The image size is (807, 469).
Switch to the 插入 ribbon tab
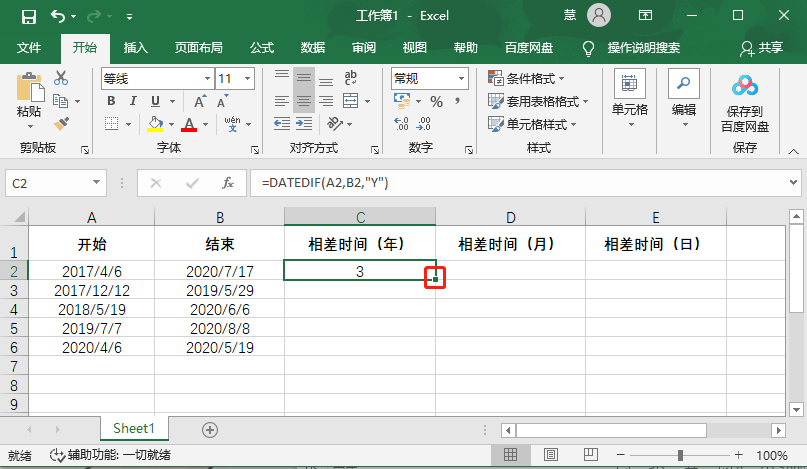pos(135,47)
